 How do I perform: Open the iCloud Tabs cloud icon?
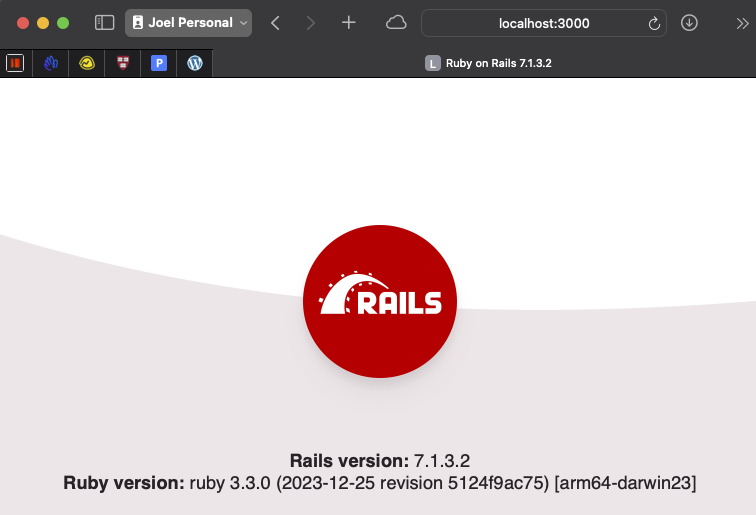pos(396,22)
